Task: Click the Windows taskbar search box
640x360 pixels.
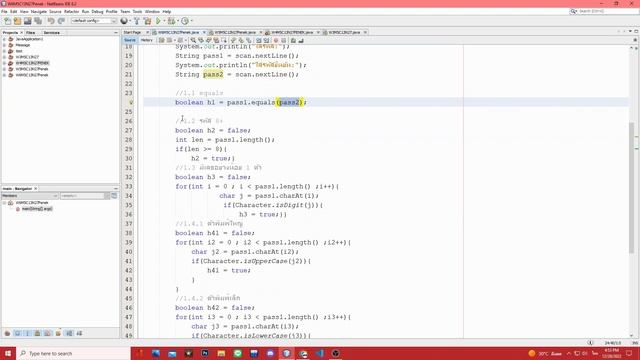Action: [73, 353]
